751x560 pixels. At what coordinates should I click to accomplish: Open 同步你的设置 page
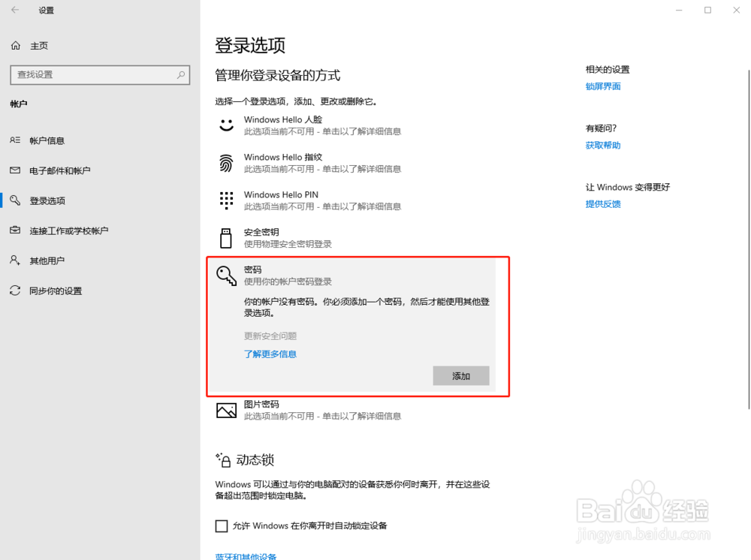tap(56, 291)
